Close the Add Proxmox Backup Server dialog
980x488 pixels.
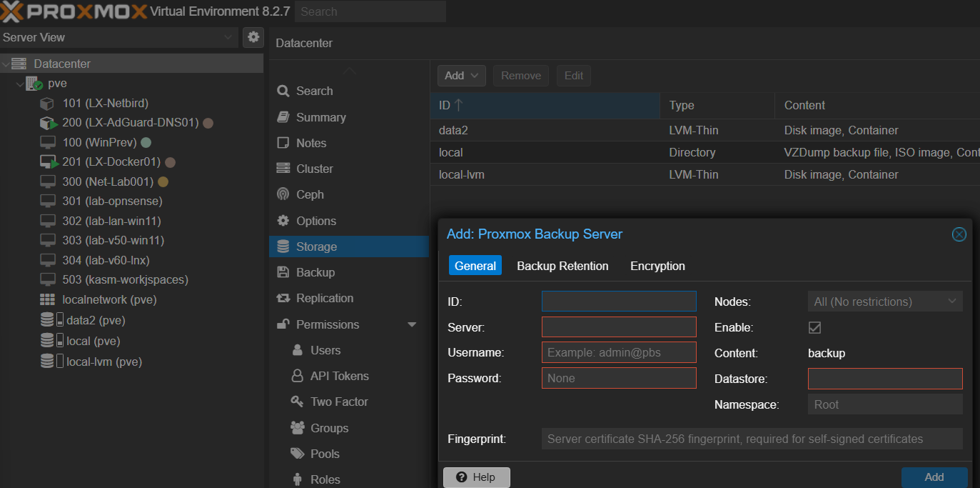(959, 234)
